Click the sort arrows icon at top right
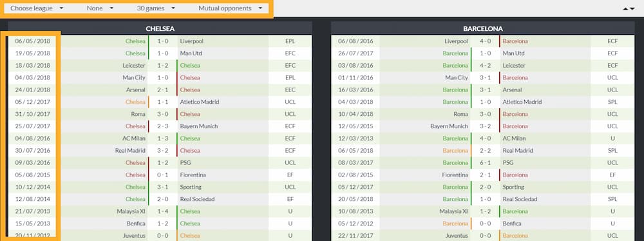Screen dimensions: 644x241 click(629, 8)
